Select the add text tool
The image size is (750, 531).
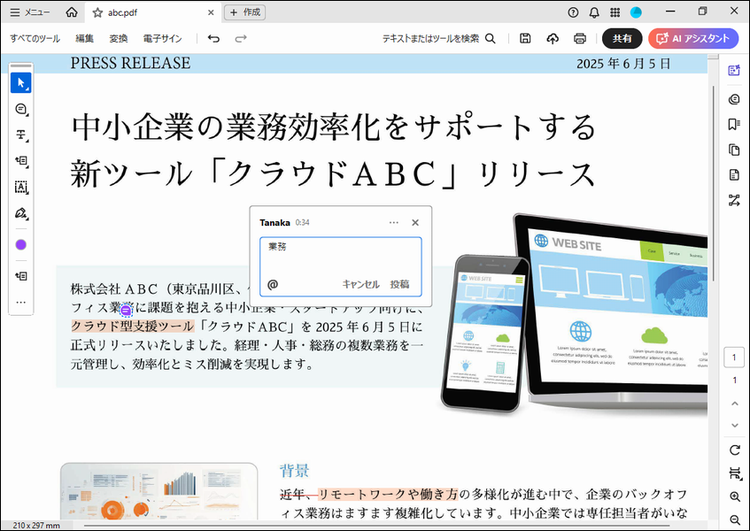(x=21, y=161)
